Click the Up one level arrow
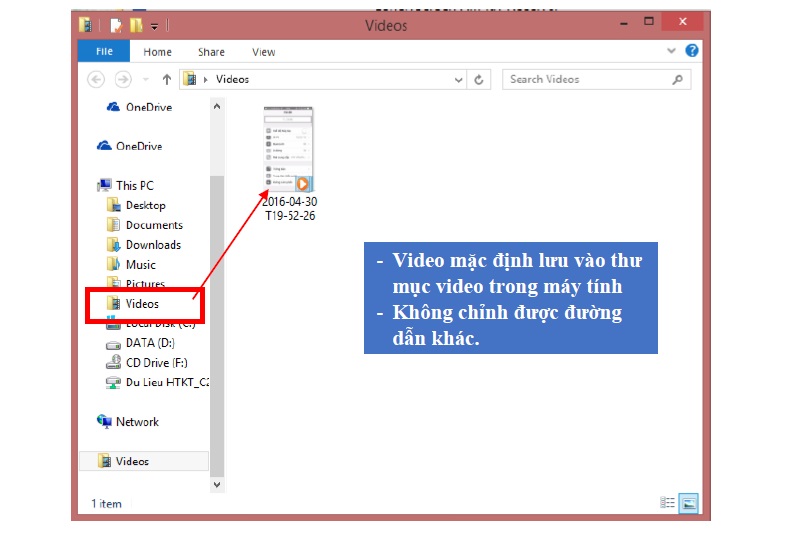 [x=167, y=79]
